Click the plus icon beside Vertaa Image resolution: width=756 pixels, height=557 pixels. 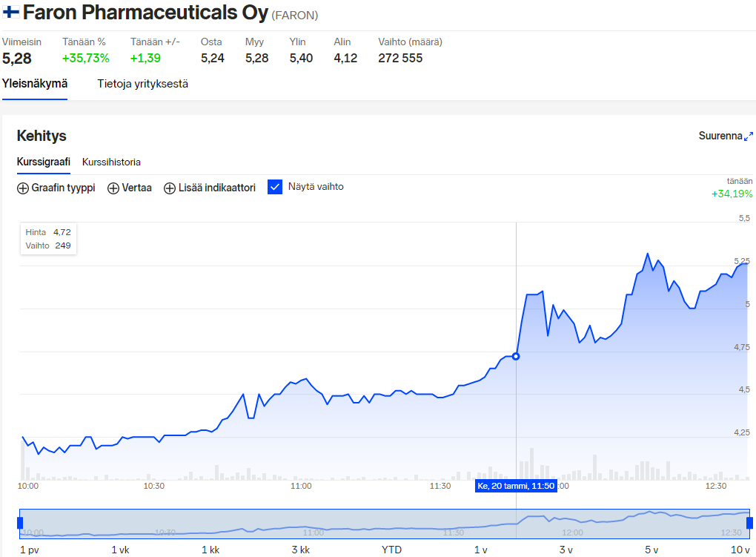(x=113, y=188)
